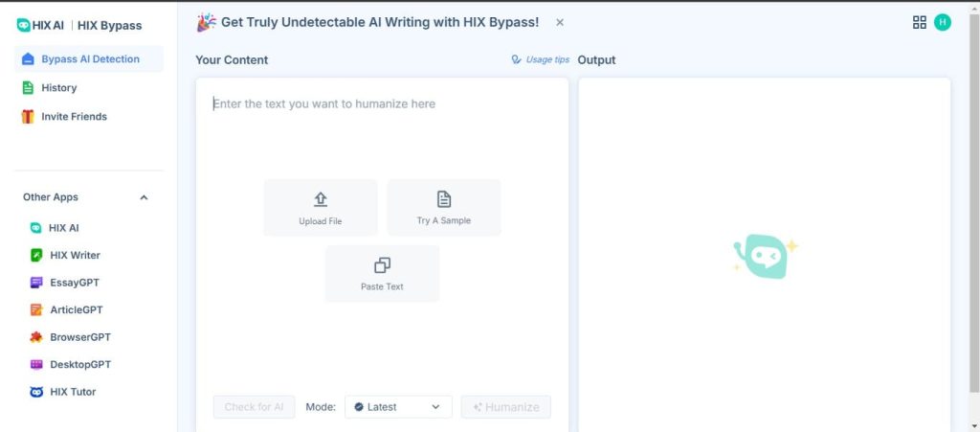Click the ArticleGPT orange icon
The width and height of the screenshot is (980, 432).
36,309
